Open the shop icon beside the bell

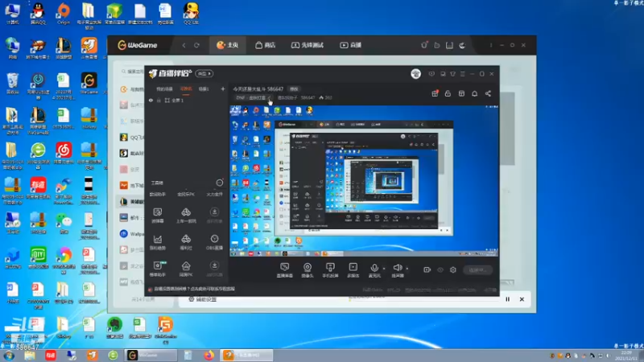pos(461,93)
